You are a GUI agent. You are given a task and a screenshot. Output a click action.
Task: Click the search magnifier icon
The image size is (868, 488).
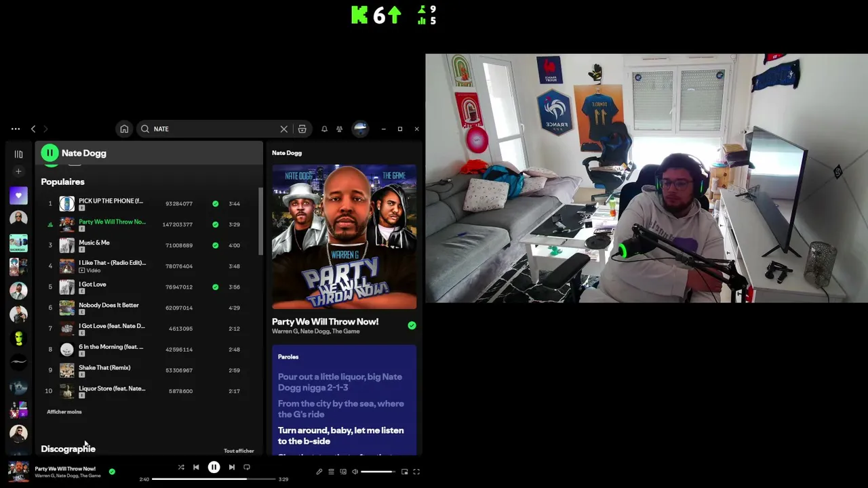pos(145,129)
